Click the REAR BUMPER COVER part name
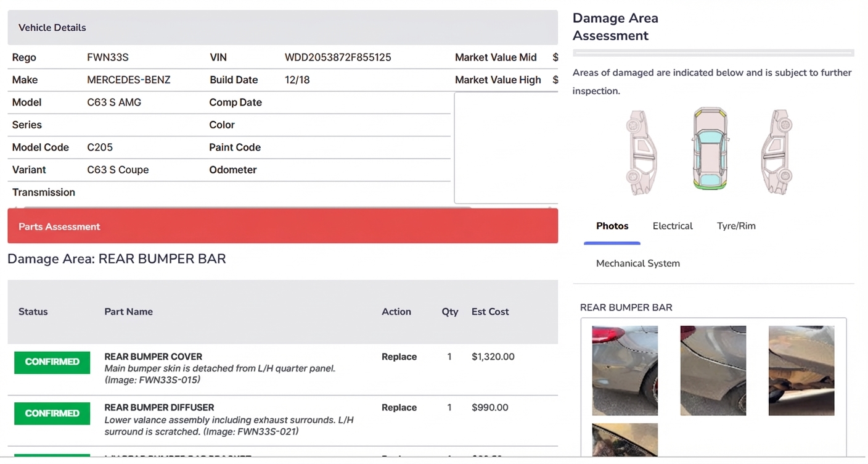The height and width of the screenshot is (464, 868). tap(154, 357)
